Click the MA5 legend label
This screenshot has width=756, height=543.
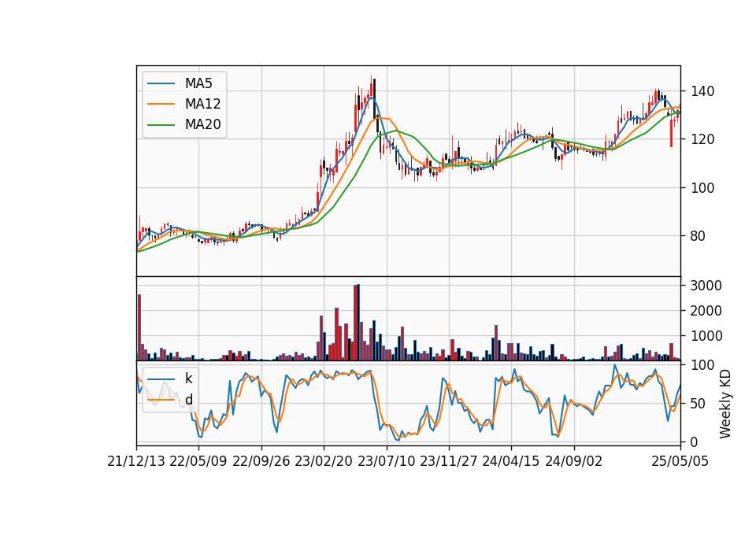pos(198,83)
